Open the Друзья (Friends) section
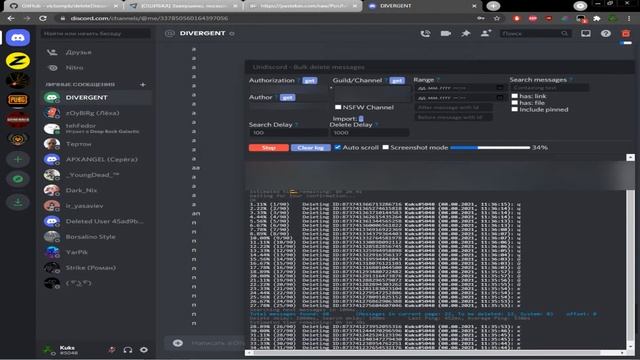 pos(96,52)
